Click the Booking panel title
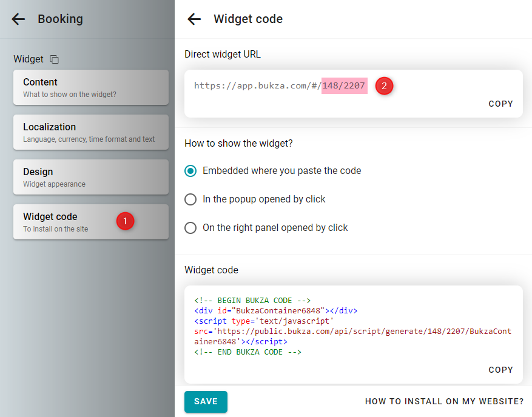The image size is (532, 417). [x=60, y=19]
